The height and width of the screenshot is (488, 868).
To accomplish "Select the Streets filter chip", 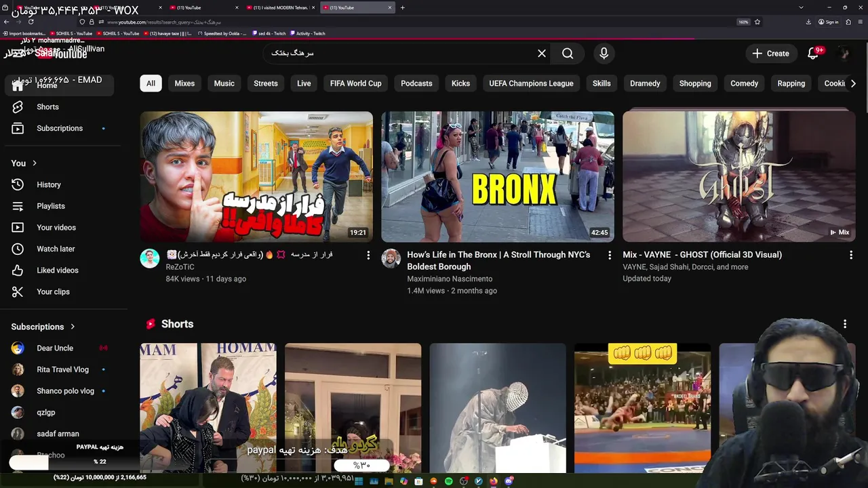I will (266, 83).
